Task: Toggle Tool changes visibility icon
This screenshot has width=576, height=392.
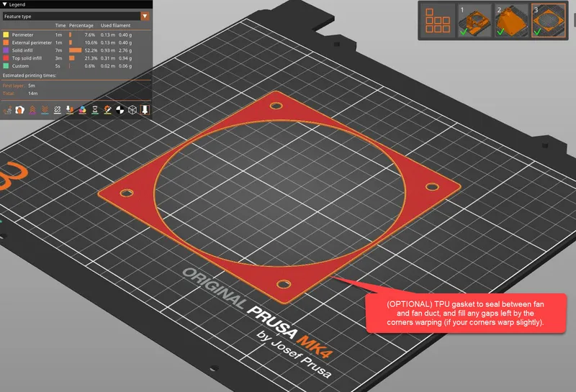Action: (70, 110)
